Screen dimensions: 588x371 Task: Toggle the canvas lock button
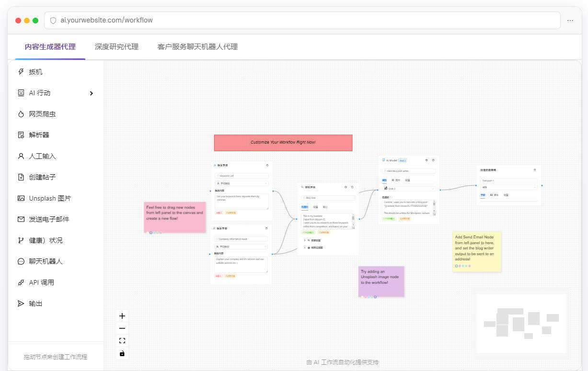tap(122, 353)
